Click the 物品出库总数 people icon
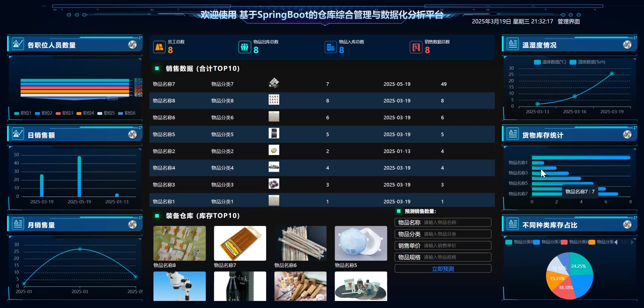644x308 pixels. (245, 47)
